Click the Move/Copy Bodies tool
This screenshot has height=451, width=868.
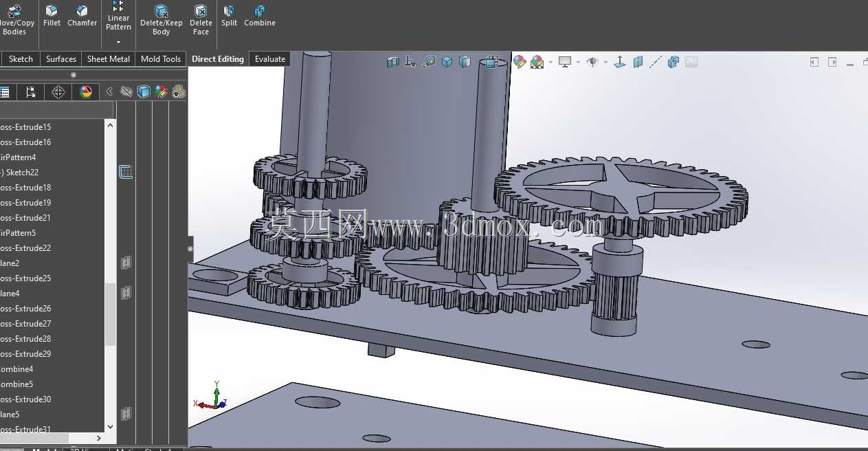coord(14,19)
